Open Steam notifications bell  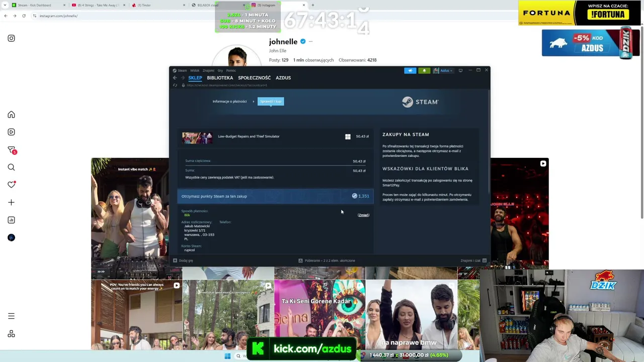(424, 70)
